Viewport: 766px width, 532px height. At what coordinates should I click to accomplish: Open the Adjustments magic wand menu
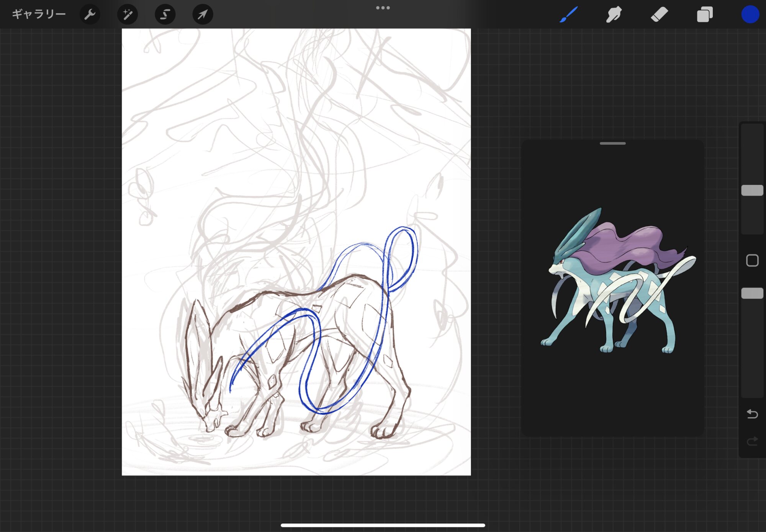(x=128, y=15)
